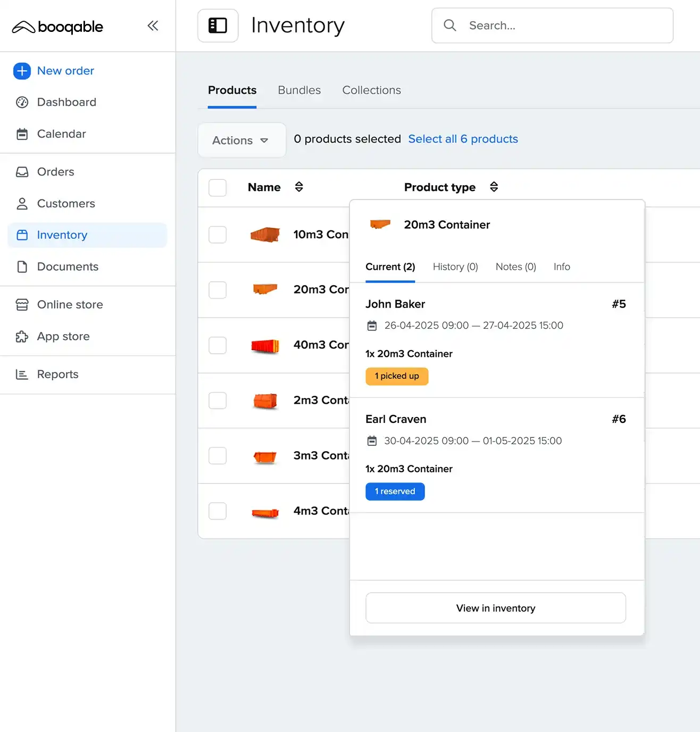The height and width of the screenshot is (732, 700).
Task: Open the Documents section
Action: (x=68, y=267)
